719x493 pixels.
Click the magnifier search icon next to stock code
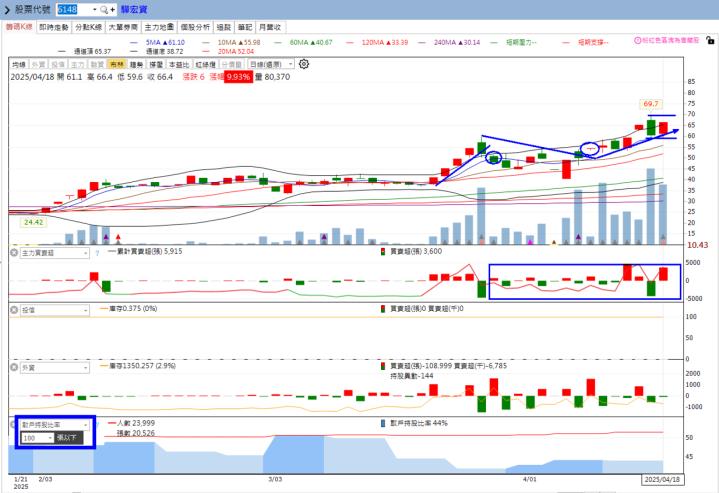coord(104,10)
